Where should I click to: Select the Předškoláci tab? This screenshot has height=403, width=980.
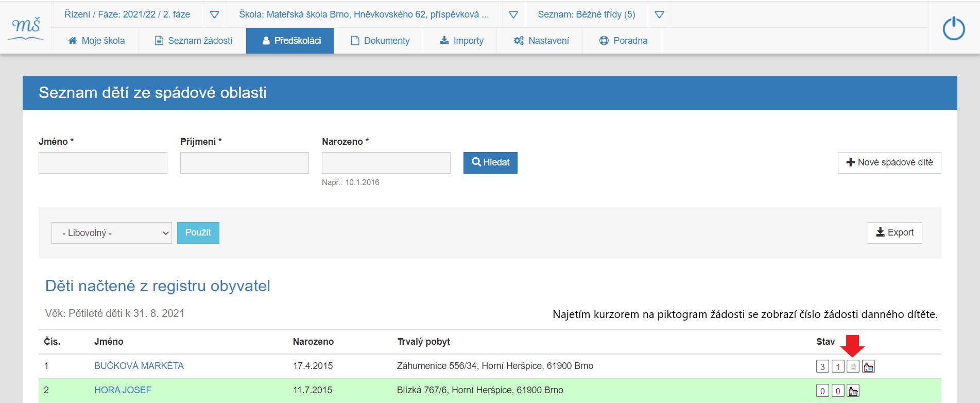tap(290, 41)
